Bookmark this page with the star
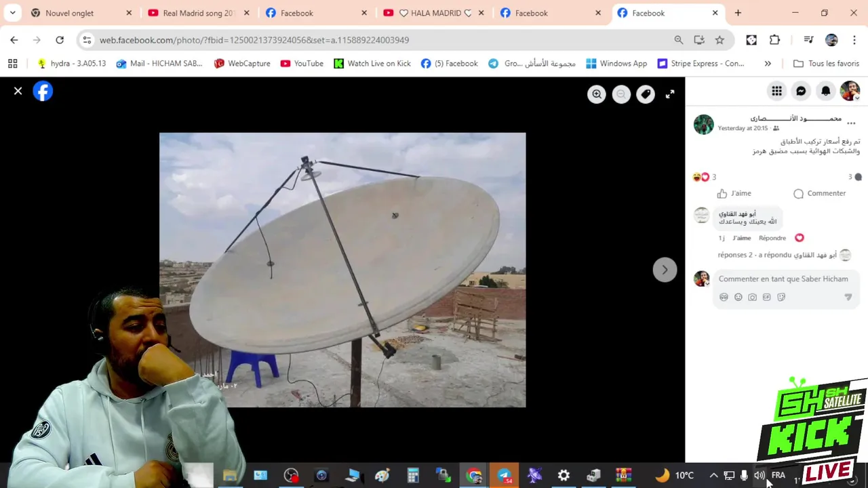 point(719,40)
